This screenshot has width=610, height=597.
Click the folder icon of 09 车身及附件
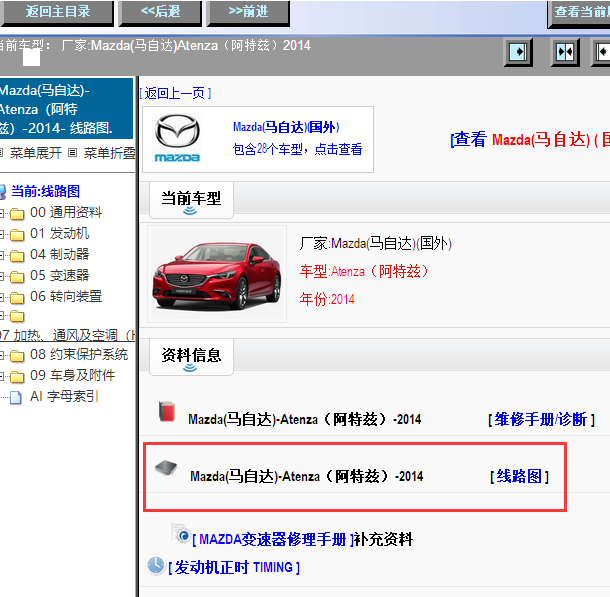click(17, 377)
